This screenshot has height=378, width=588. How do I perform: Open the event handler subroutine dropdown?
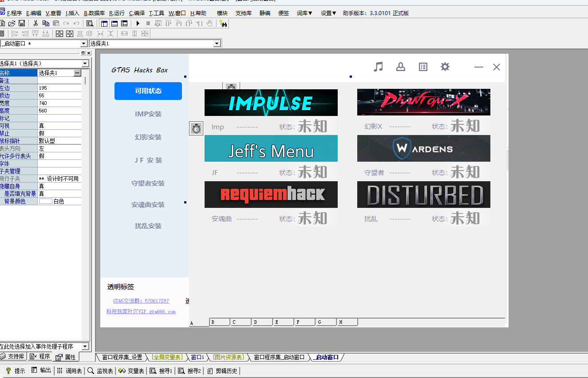coord(85,346)
